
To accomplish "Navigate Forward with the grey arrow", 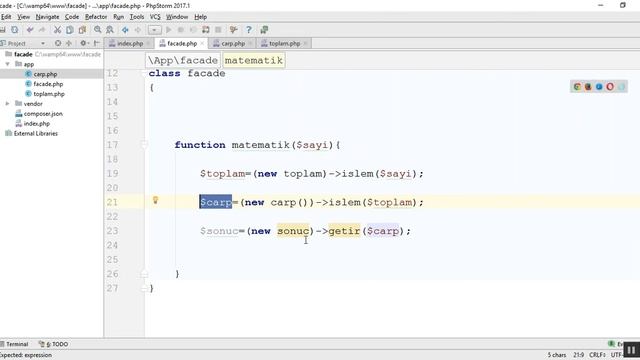I will [x=138, y=30].
